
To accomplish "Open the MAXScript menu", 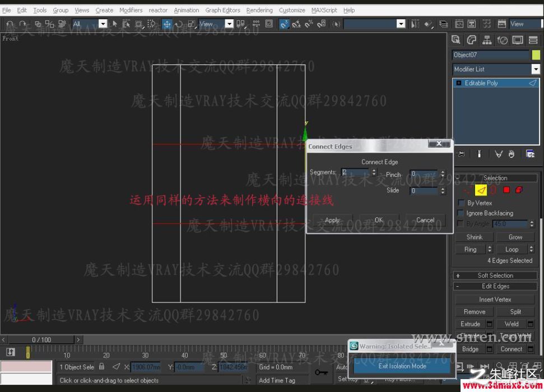I will tap(324, 10).
